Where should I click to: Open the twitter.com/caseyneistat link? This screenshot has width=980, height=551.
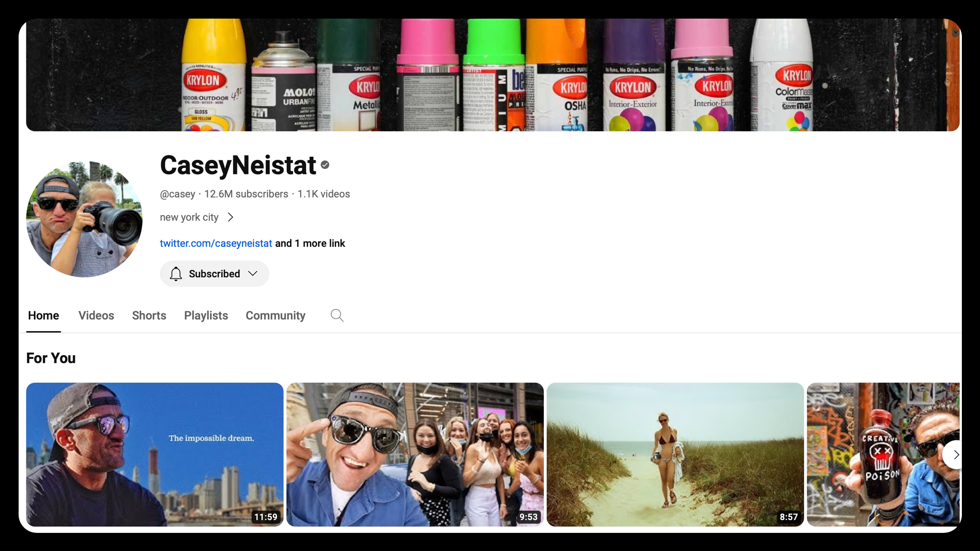point(216,243)
